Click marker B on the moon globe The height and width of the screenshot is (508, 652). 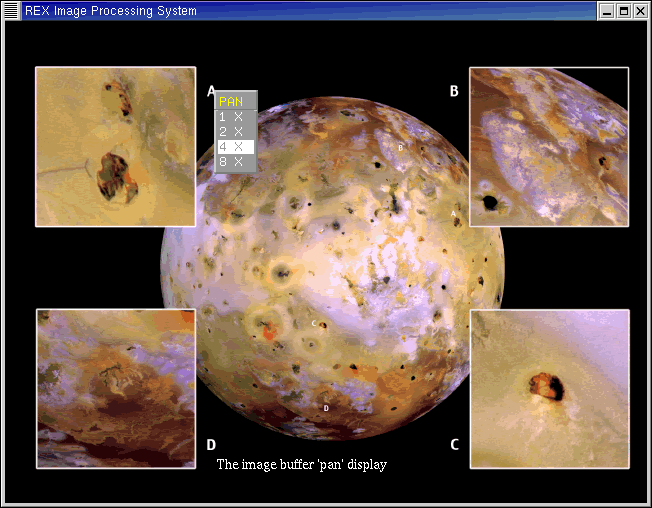[400, 148]
